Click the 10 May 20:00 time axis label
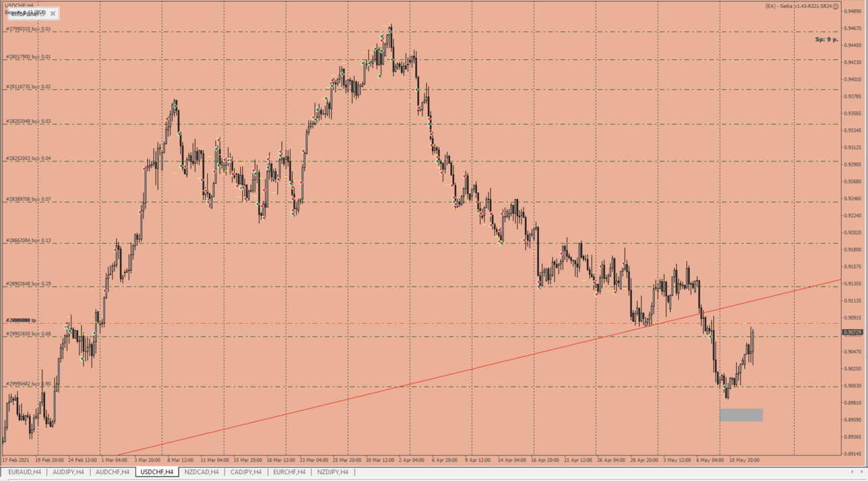 click(745, 460)
